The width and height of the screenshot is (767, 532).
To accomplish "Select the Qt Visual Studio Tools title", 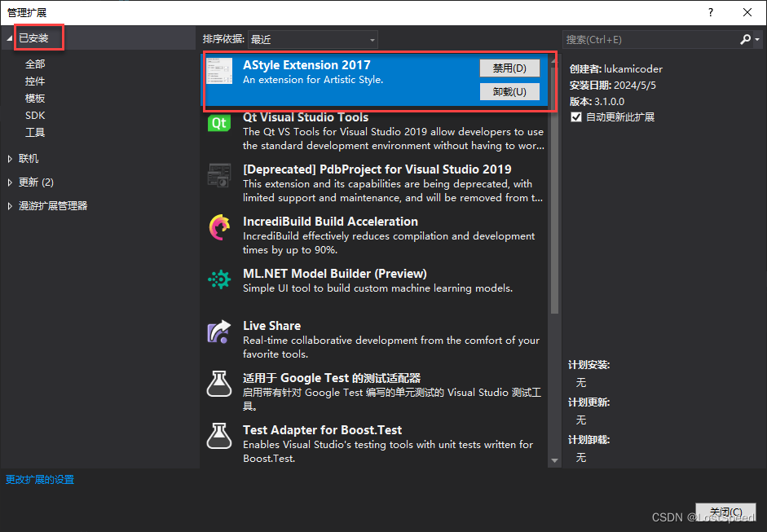I will 306,117.
